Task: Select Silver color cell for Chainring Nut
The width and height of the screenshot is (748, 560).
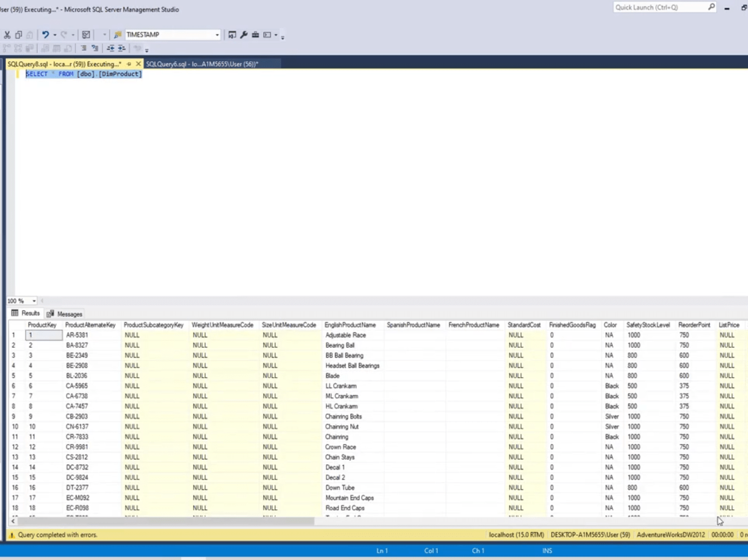Action: (613, 427)
